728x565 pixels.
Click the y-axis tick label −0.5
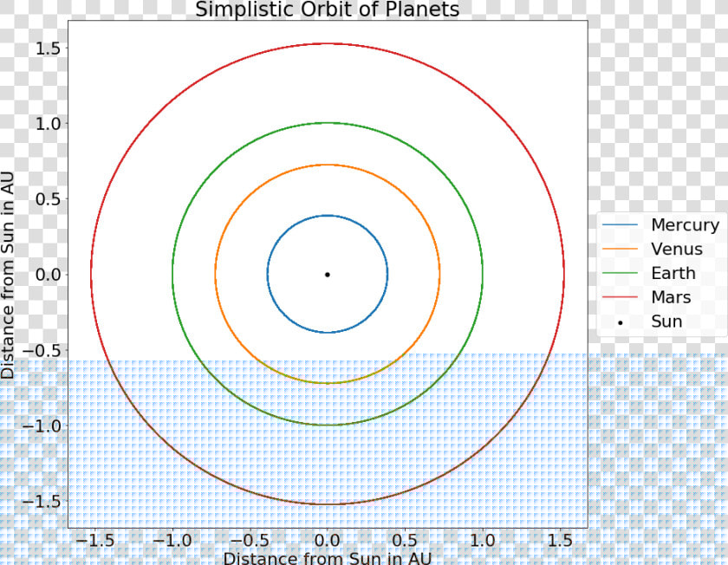pyautogui.click(x=42, y=350)
